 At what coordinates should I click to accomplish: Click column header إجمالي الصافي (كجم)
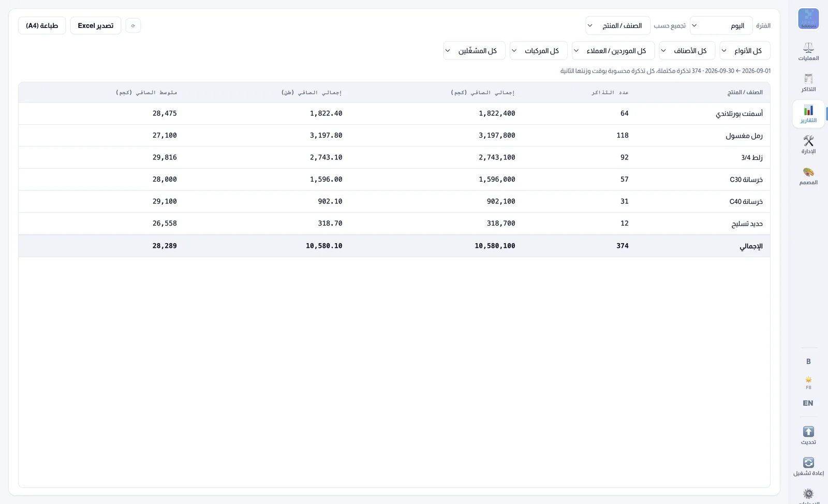click(482, 92)
